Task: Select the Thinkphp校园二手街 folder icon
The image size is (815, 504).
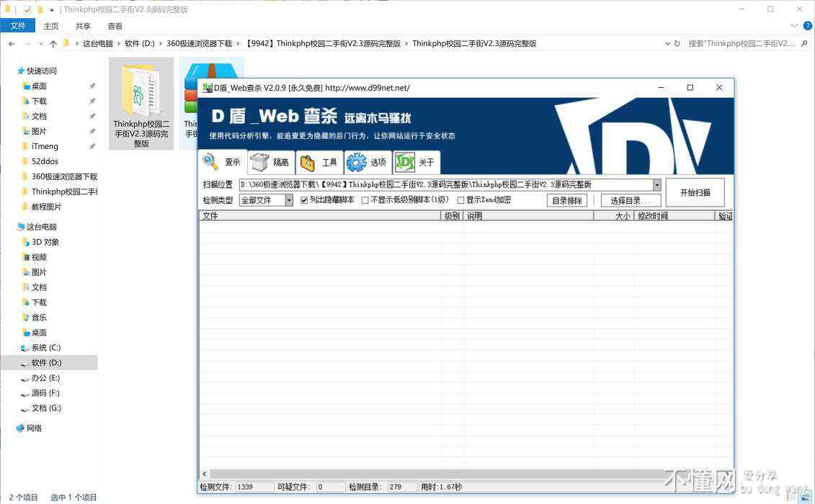Action: pos(141,90)
